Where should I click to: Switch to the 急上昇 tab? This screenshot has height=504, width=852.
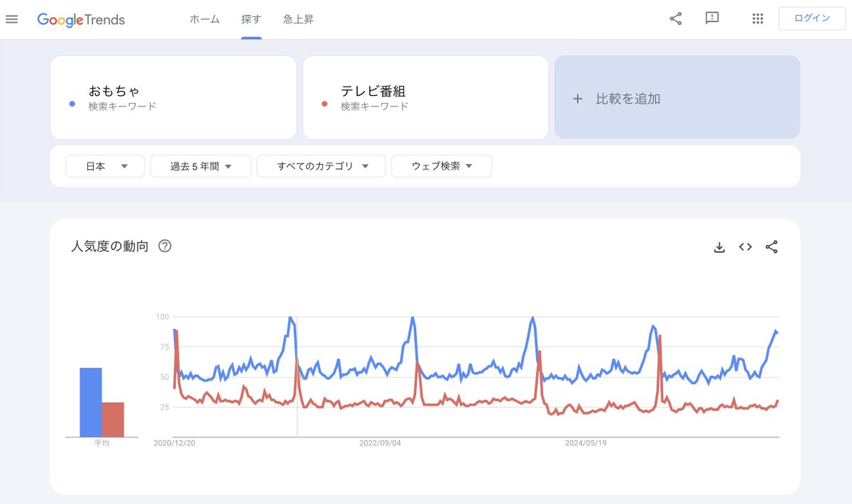(x=298, y=19)
